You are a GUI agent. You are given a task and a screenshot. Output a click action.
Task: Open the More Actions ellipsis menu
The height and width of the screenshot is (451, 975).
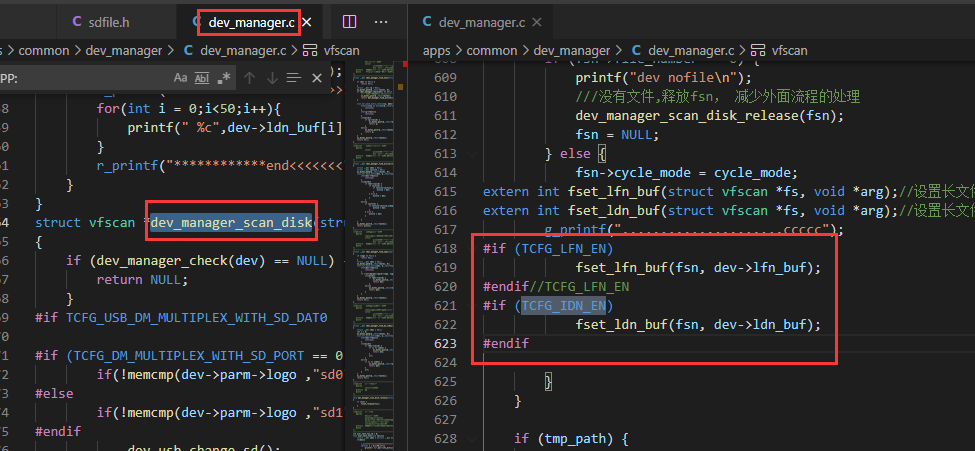click(381, 22)
